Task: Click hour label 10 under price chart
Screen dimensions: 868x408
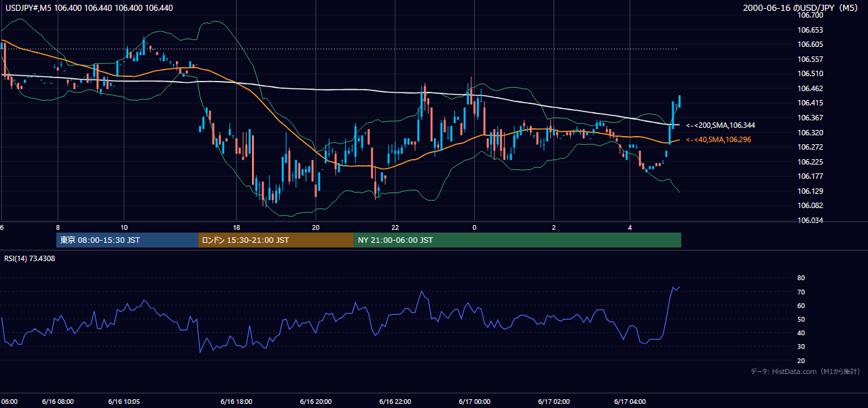Action: coord(124,227)
